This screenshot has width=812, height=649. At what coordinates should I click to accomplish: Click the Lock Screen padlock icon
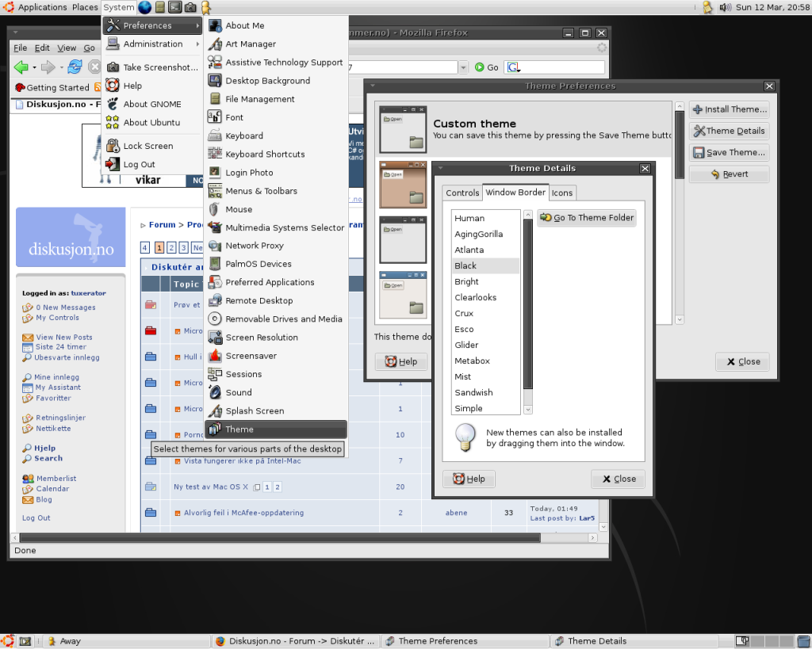coord(113,146)
